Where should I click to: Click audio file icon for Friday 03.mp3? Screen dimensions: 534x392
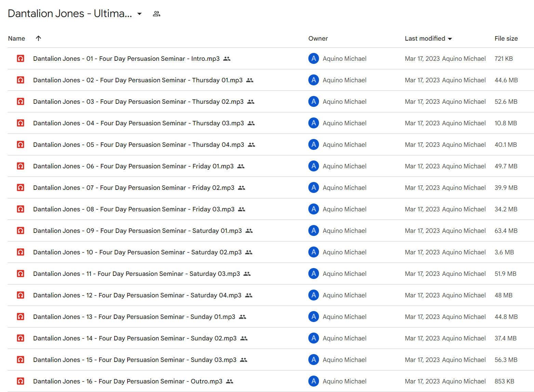tap(21, 209)
